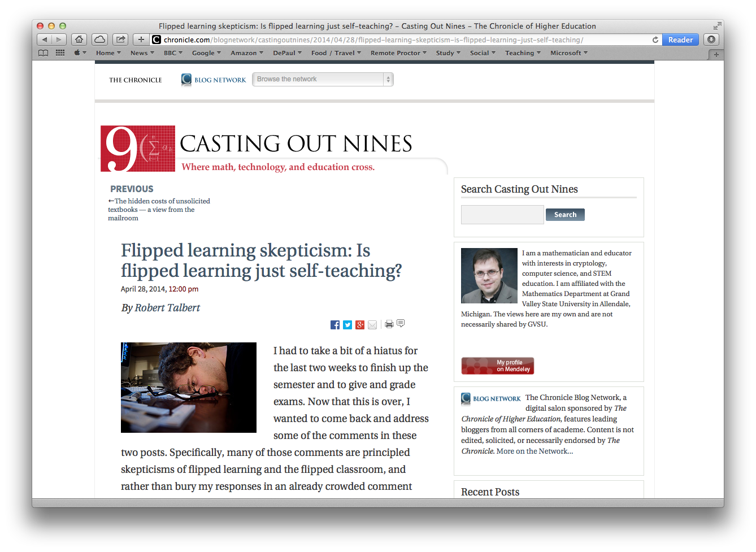
Task: Jump to comments via the speech bubble icon
Action: (x=401, y=324)
